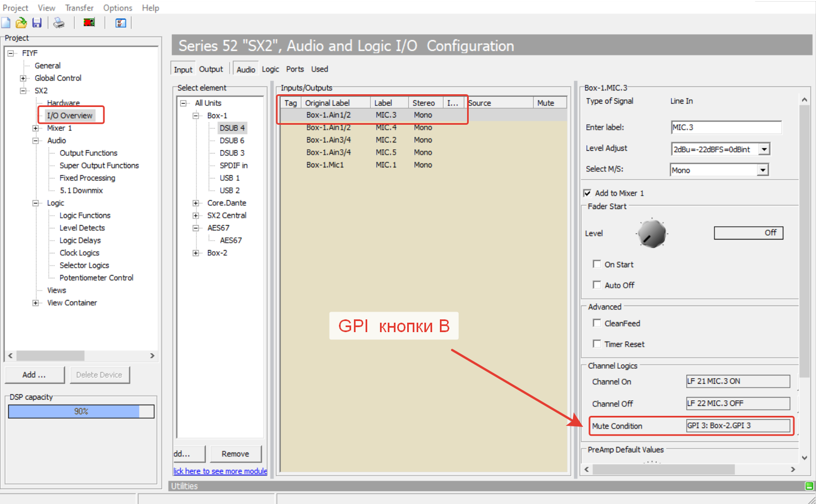Viewport: 816px width, 504px height.
Task: Save project with floppy disk icon
Action: tap(37, 23)
